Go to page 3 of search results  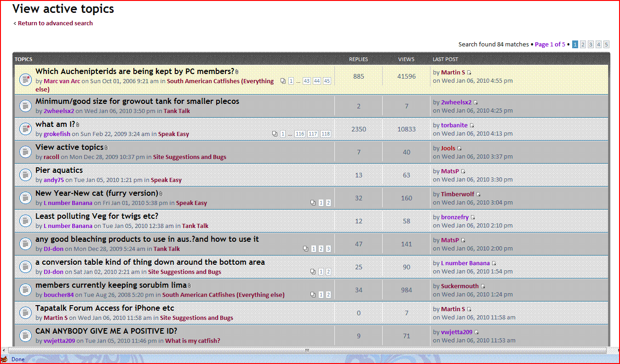(x=591, y=45)
